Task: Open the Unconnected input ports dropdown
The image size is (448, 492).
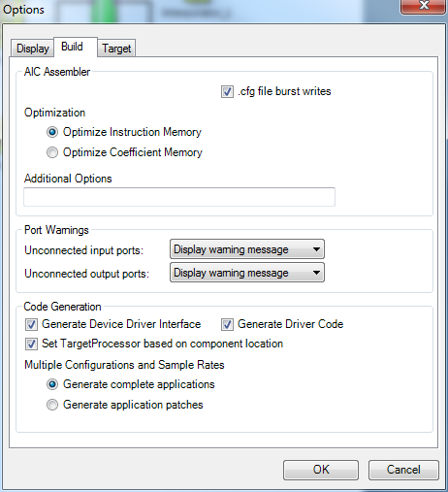Action: click(247, 249)
